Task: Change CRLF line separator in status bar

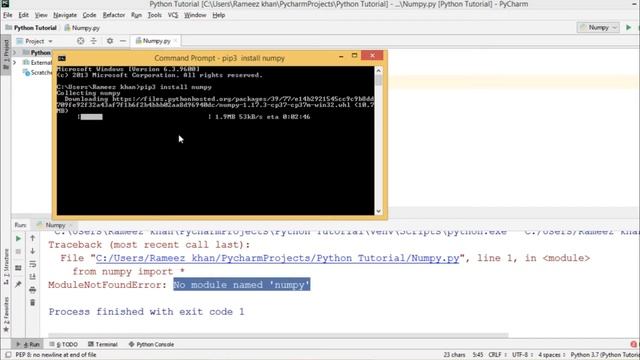Action: coord(497,355)
